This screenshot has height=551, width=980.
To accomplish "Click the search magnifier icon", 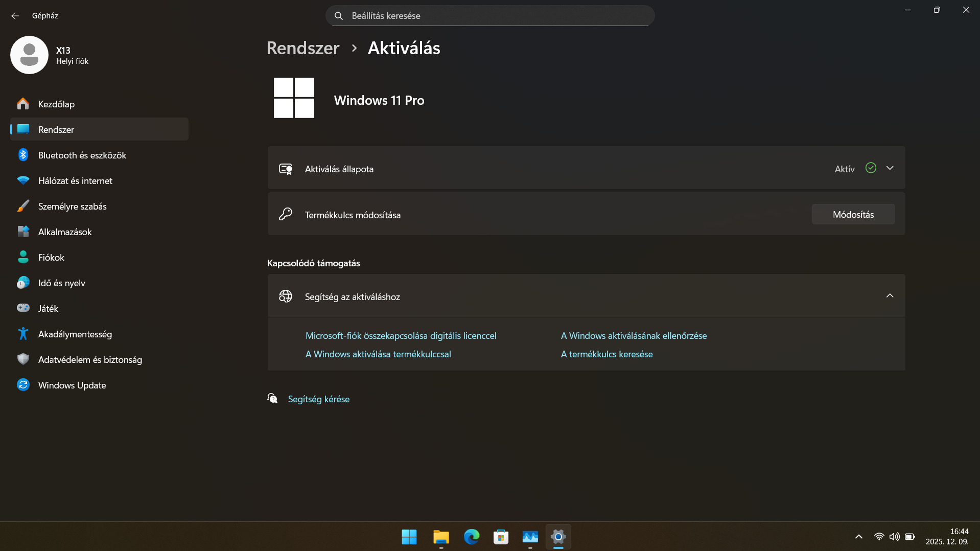I will (338, 16).
